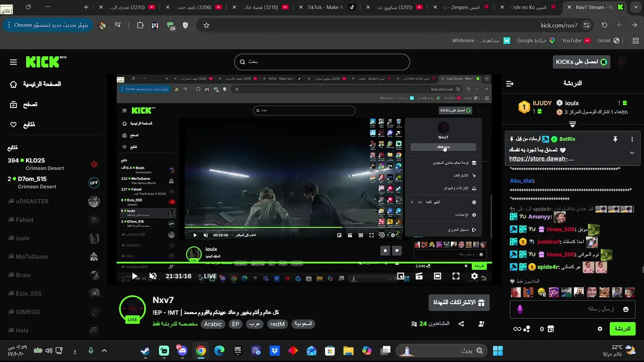
Task: Enable theater mode in the player
Action: pos(438,276)
